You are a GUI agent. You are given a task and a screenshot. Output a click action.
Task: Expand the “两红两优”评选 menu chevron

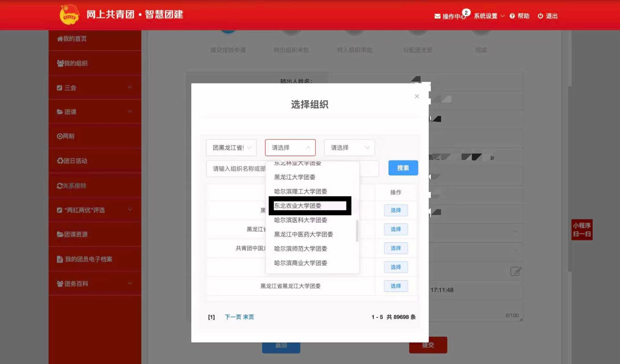tap(130, 210)
